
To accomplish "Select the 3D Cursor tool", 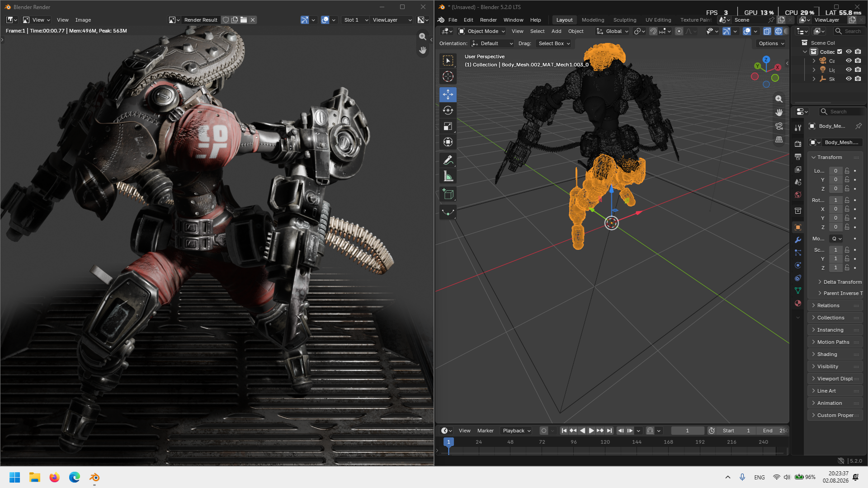I will coord(448,76).
